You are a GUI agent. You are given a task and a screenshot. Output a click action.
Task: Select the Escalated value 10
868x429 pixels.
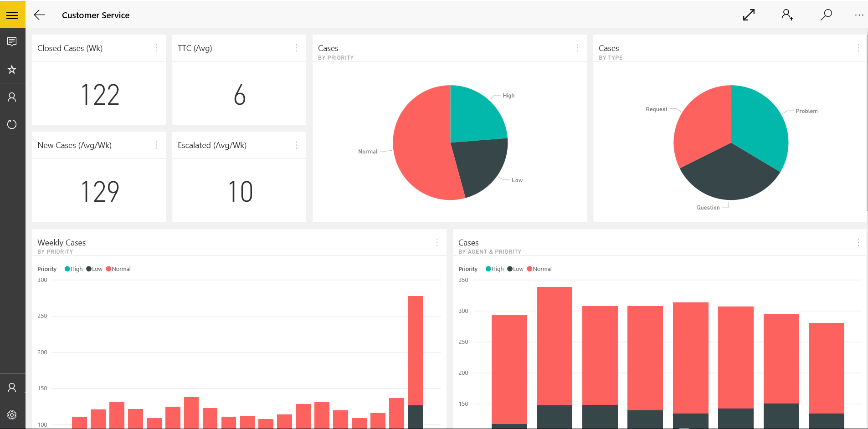(x=240, y=192)
